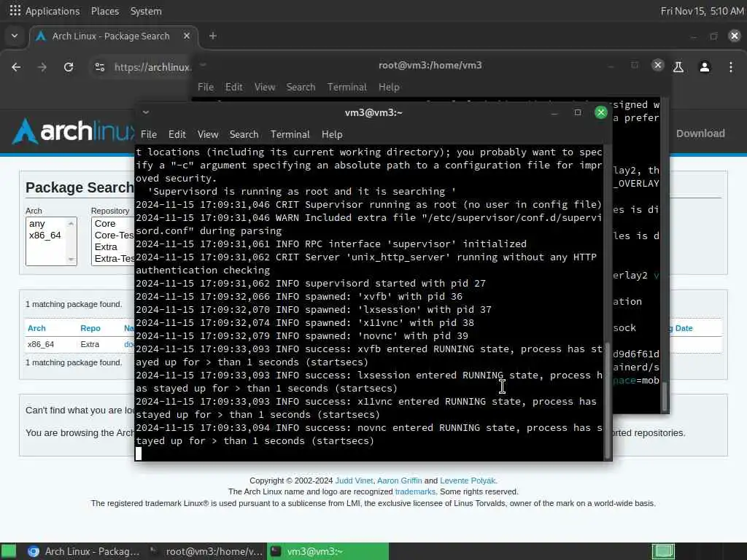
Task: Select 'any' in the Arch list
Action: [x=36, y=223]
